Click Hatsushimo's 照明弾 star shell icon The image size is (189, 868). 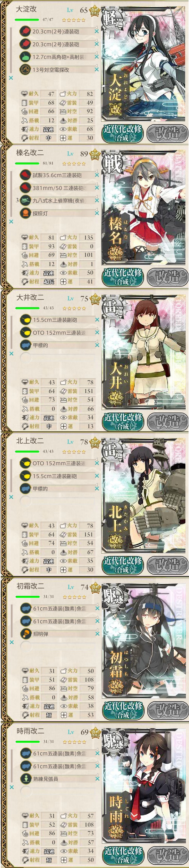25,634
